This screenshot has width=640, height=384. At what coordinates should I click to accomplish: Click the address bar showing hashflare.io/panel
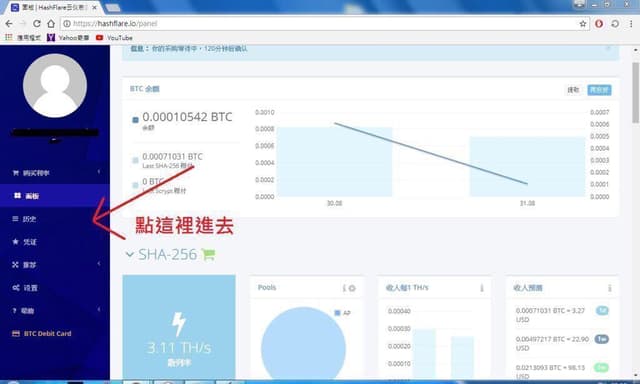tap(325, 24)
